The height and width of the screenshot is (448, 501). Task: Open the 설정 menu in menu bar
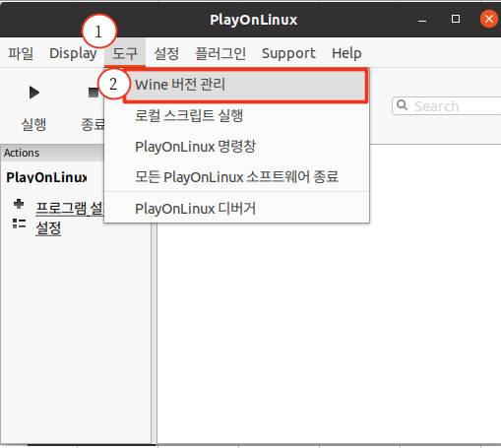(x=166, y=53)
